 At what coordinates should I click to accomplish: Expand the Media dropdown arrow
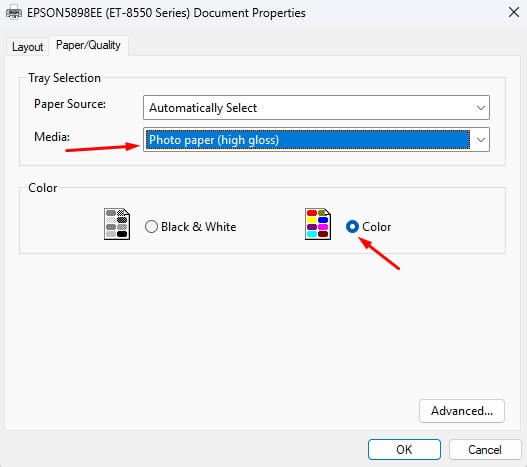tap(481, 140)
